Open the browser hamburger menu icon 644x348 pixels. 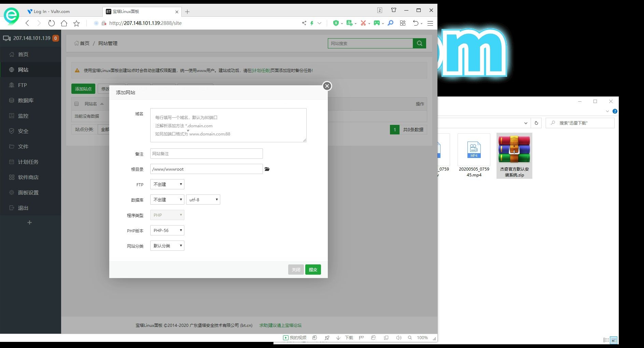pyautogui.click(x=430, y=23)
